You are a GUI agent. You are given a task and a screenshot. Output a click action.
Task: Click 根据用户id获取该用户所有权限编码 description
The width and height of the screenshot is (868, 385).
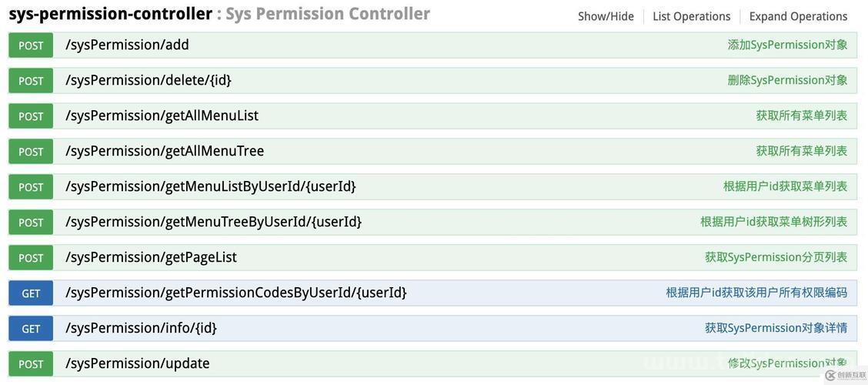[x=756, y=293]
